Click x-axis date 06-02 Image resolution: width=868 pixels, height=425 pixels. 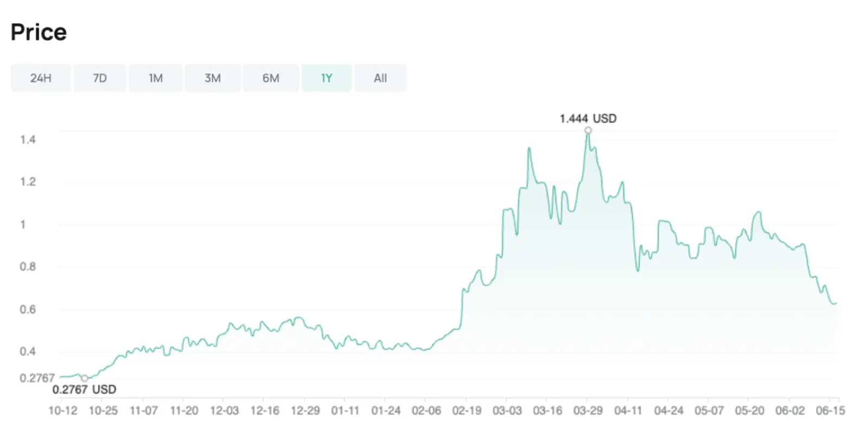(790, 411)
